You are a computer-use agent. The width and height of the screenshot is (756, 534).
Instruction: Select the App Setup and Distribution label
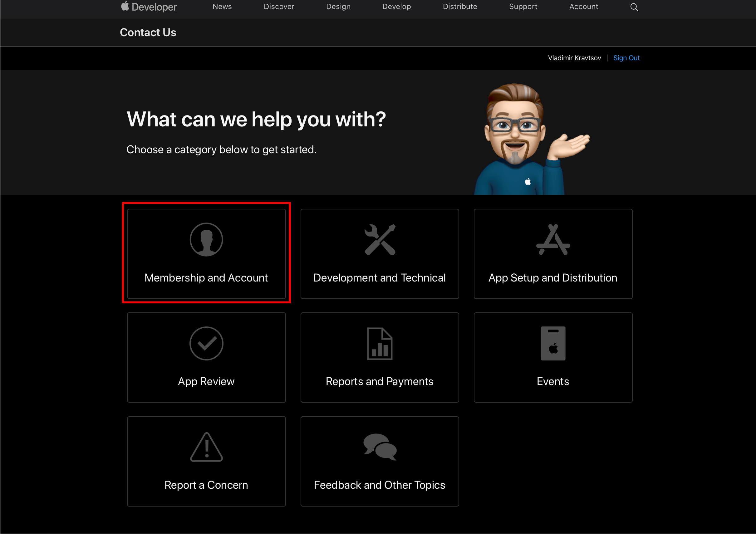click(x=553, y=278)
